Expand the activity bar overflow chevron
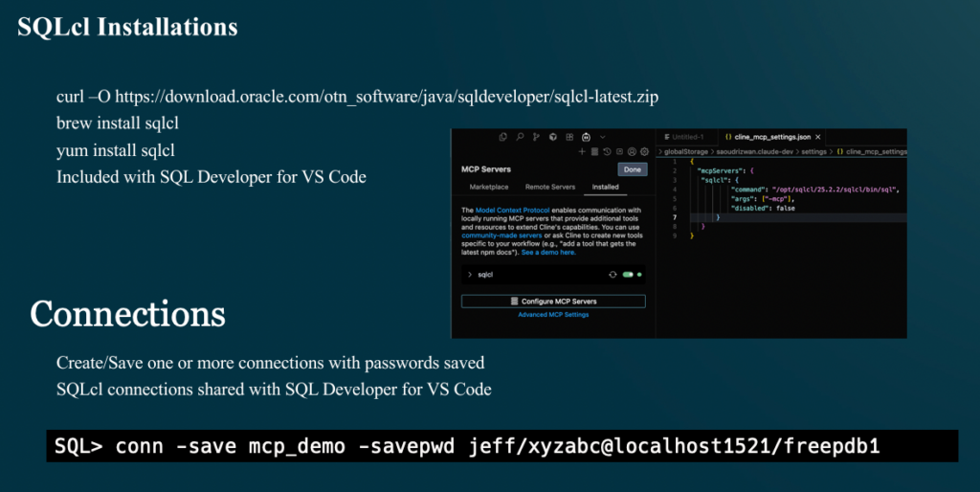The image size is (980, 492). 603,137
